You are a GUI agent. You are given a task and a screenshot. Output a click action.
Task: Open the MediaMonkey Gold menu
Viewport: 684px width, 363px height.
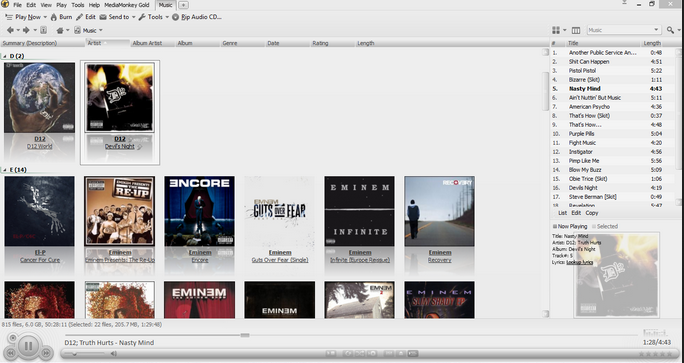(127, 5)
